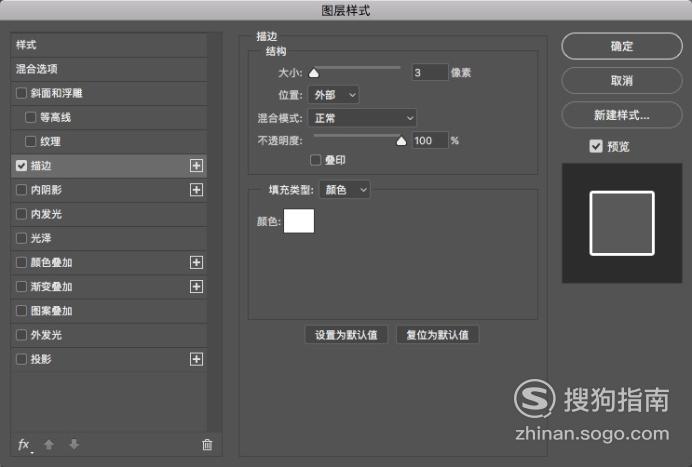692x467 pixels.
Task: Click the 取消 button
Action: (622, 80)
